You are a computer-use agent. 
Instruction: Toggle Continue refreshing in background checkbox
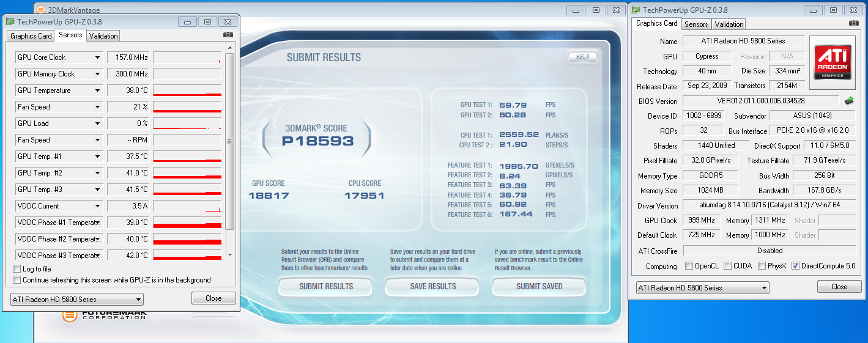coord(17,280)
